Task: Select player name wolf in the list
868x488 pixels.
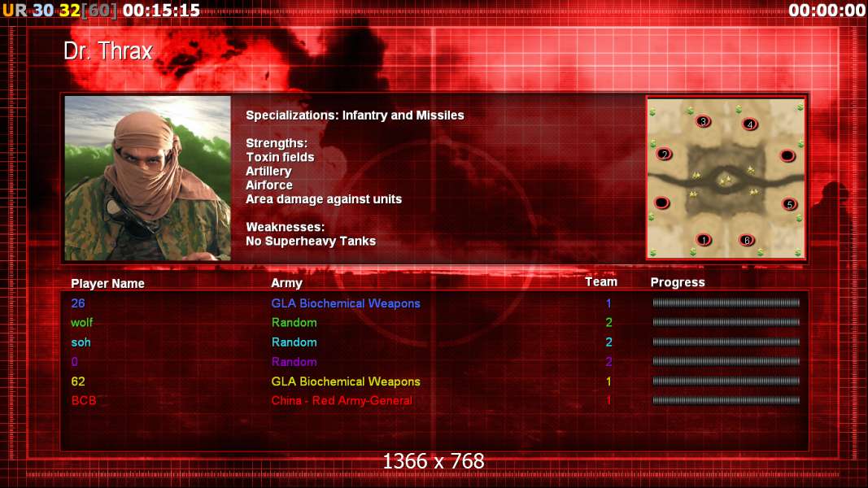Action: 82,323
